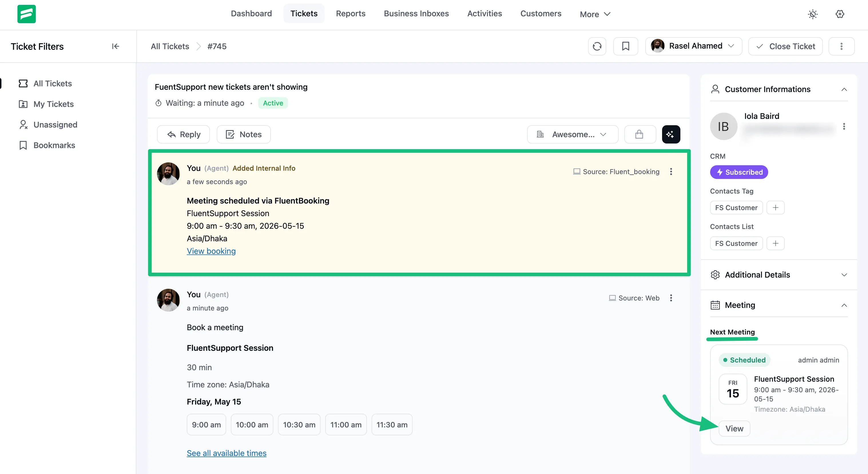
Task: Open customer Iola Baird options menu
Action: pyautogui.click(x=844, y=126)
